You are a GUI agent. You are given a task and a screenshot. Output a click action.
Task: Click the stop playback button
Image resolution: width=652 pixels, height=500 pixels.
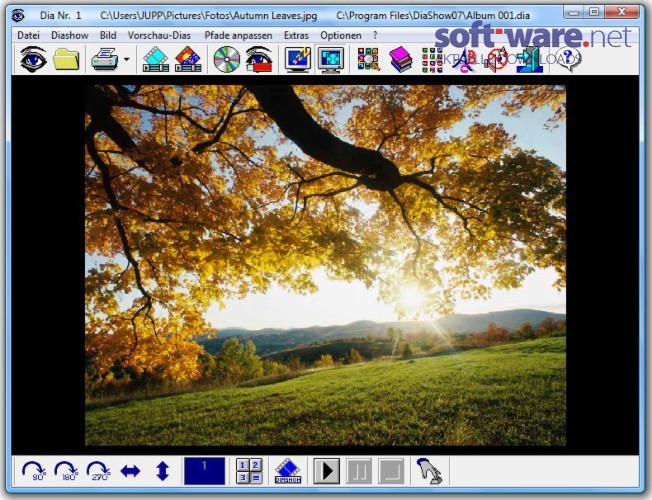[x=391, y=471]
